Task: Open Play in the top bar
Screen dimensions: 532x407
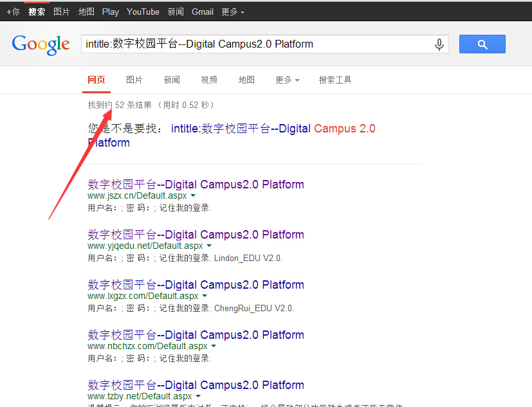Action: click(x=110, y=12)
